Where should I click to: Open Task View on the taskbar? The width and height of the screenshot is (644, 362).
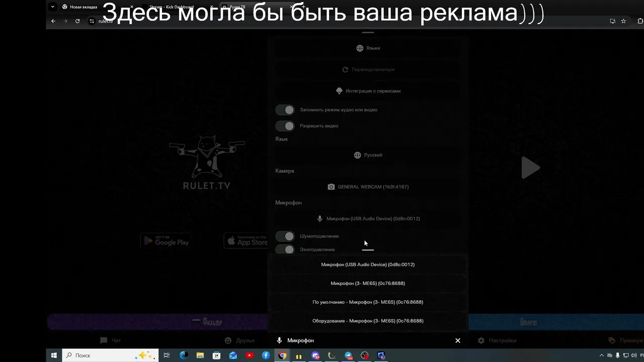(167, 355)
